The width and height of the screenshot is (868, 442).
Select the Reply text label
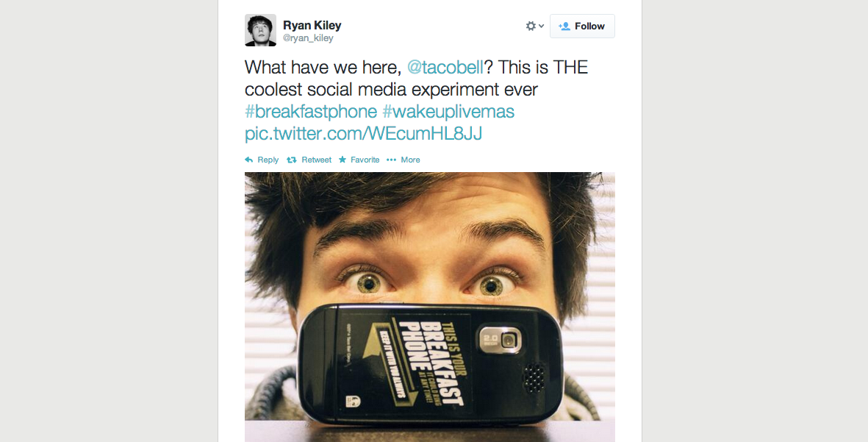pos(268,160)
